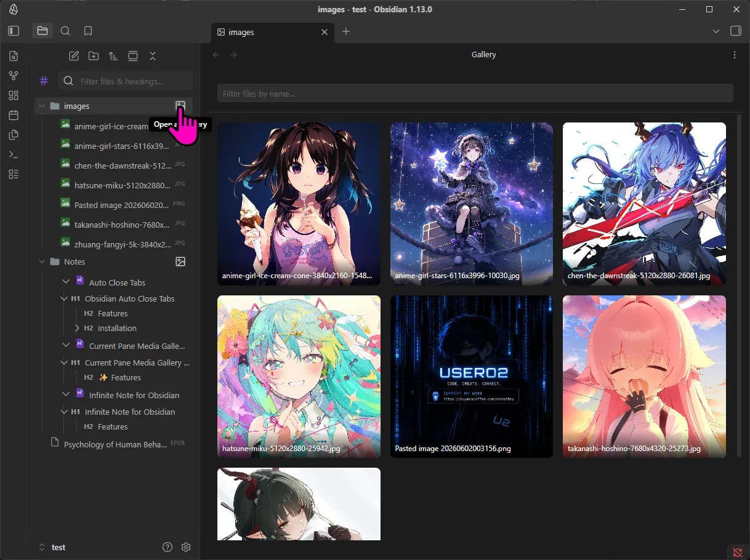Open a new tab with plus button
The width and height of the screenshot is (750, 560).
click(x=346, y=31)
